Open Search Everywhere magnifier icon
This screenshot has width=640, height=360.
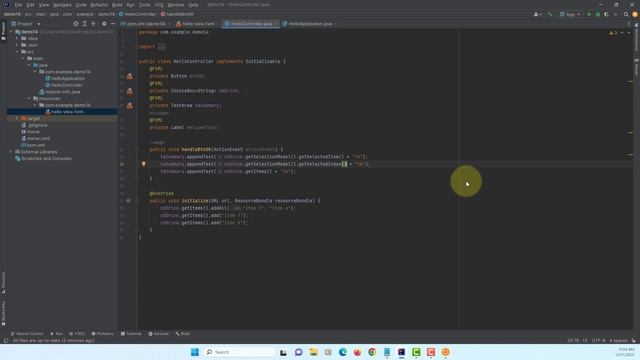[626, 14]
